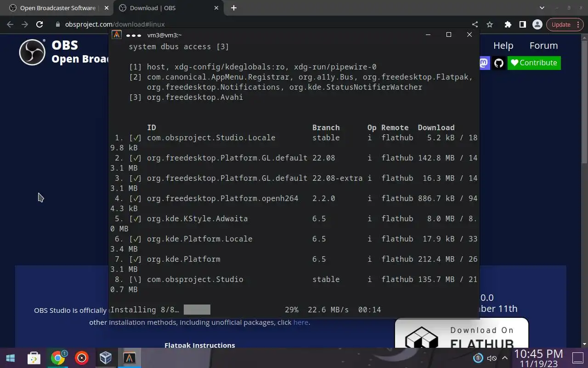
Task: Select com.obsproject.Studio.Locale row text
Action: pos(211,138)
